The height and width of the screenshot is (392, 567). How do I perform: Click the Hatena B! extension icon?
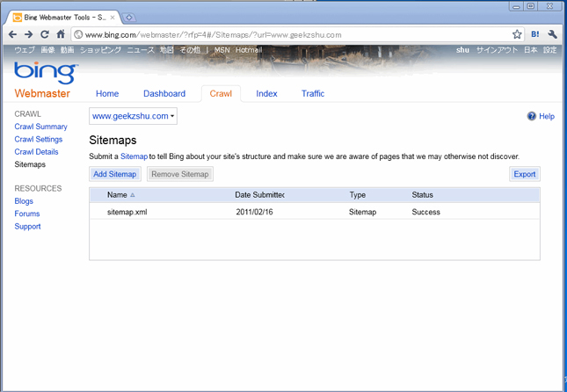coord(535,34)
